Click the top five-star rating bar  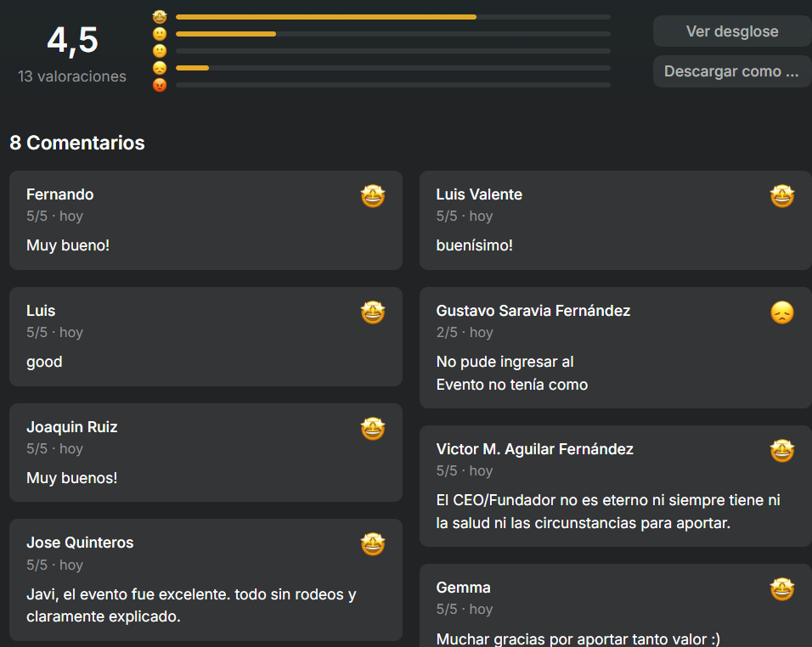tap(392, 17)
